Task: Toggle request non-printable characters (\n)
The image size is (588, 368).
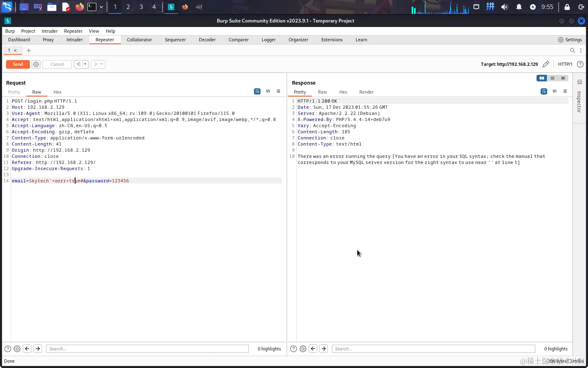Action: point(268,91)
